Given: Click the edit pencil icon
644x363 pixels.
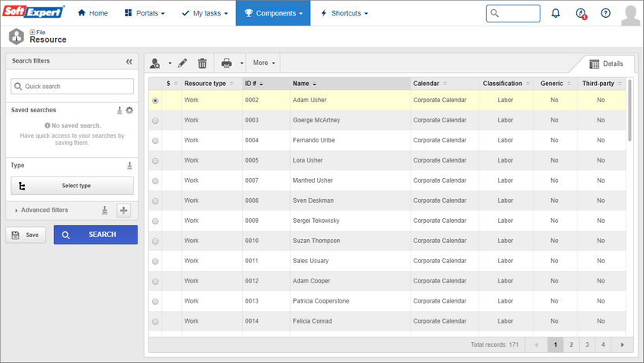Looking at the screenshot, I should [182, 63].
